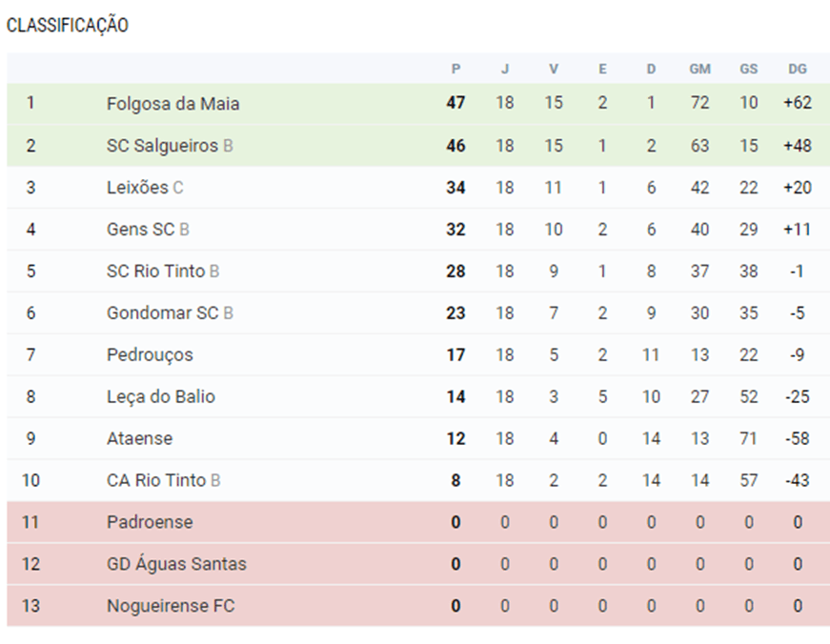Click on SC Salgueiros B team name
The image size is (830, 644).
tap(169, 146)
